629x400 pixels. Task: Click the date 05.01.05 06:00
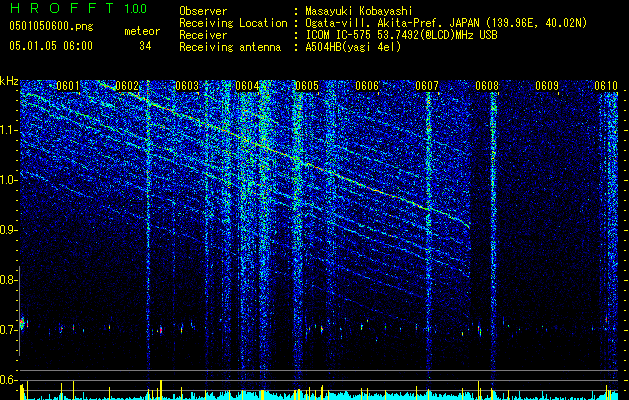(x=51, y=46)
